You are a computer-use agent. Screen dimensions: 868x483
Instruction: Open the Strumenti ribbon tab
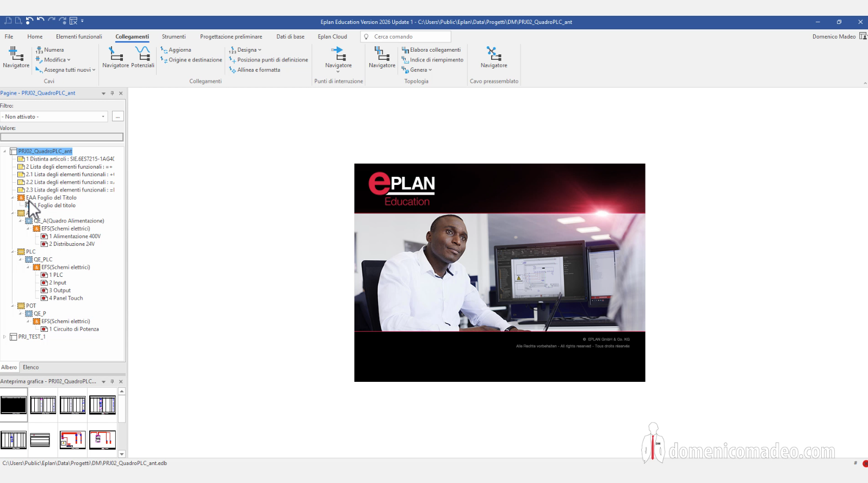tap(173, 36)
